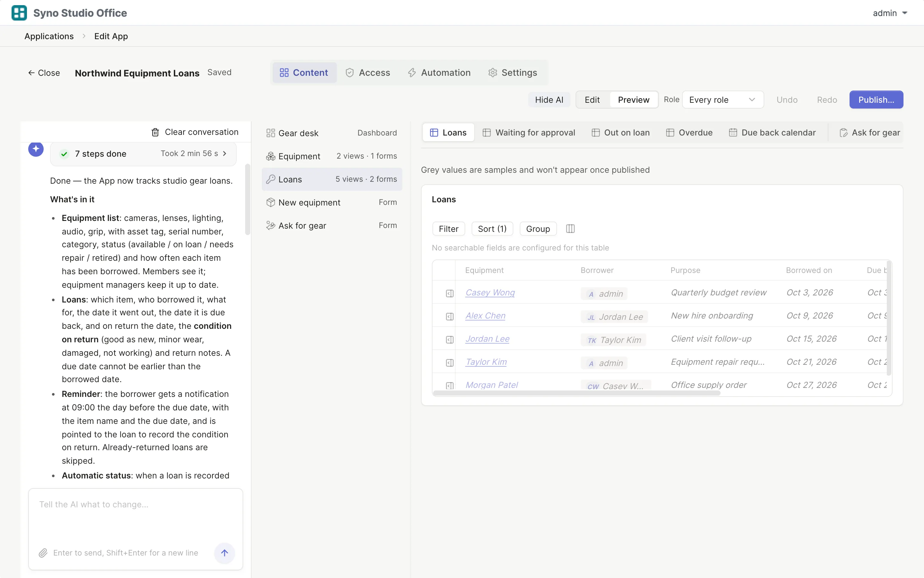Click the Publish... button

876,100
